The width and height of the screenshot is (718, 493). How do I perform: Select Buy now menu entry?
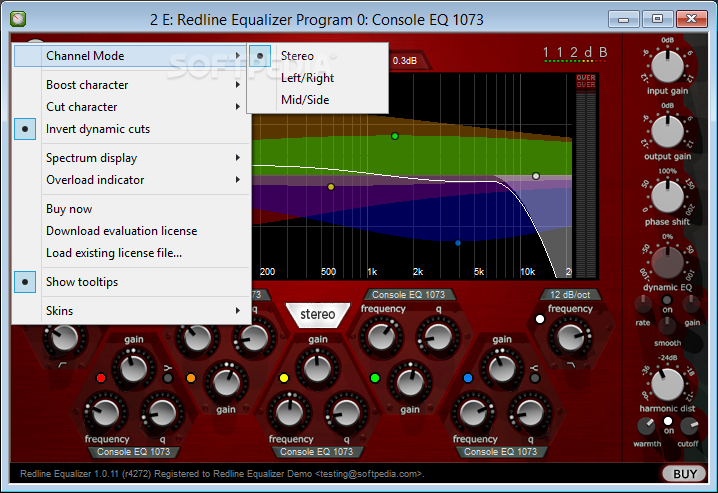(131, 209)
